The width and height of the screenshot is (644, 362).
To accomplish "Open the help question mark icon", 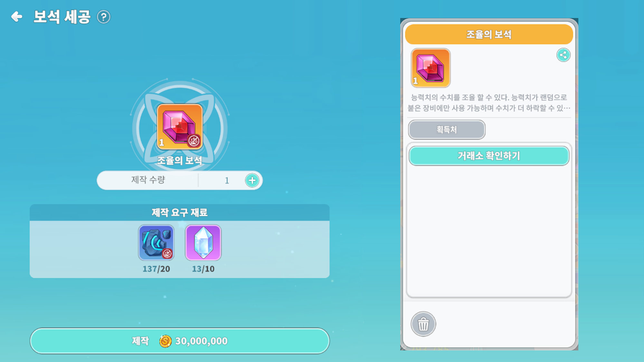I will pos(104,17).
